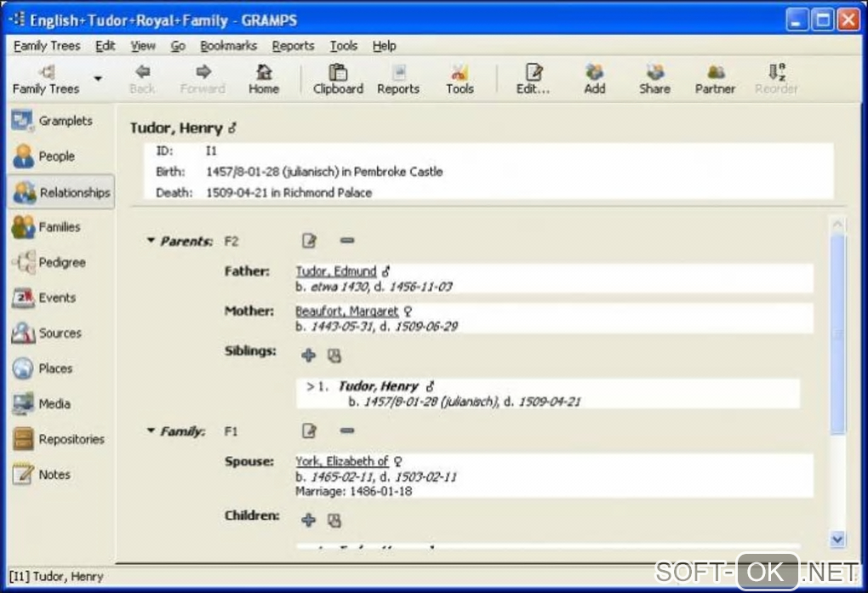Open the View menu

click(x=143, y=45)
